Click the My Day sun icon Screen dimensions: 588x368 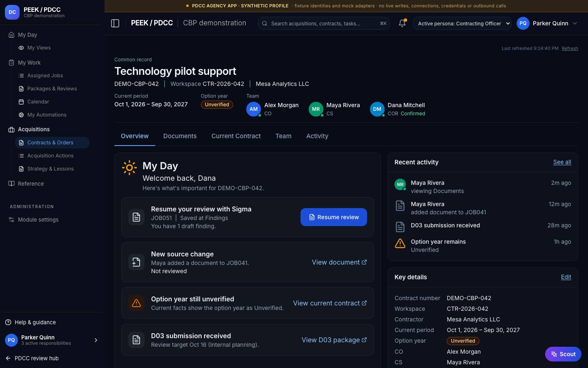(129, 168)
